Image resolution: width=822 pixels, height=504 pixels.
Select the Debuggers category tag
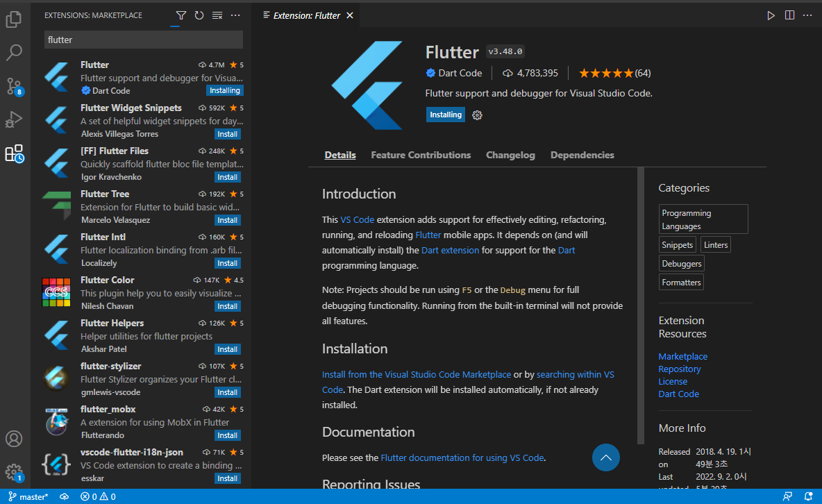click(x=682, y=264)
